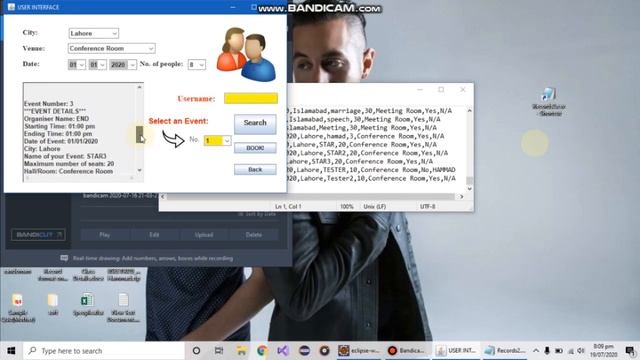Click the event details scrollbar thumb

(140, 134)
